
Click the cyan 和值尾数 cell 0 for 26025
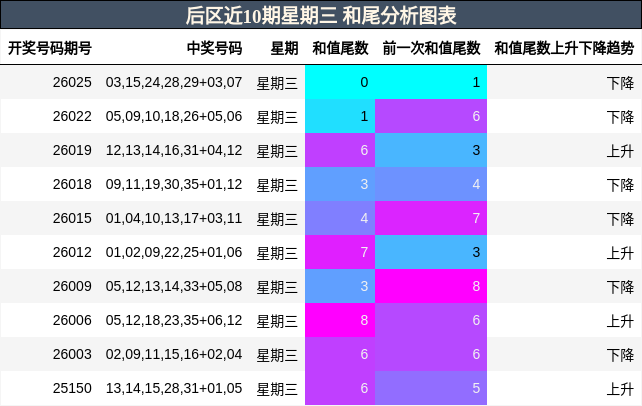(340, 82)
